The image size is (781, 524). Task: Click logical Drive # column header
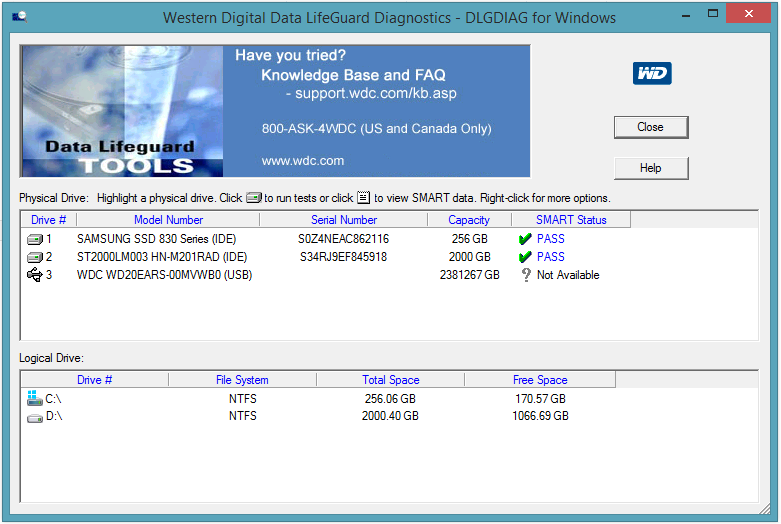click(x=94, y=380)
